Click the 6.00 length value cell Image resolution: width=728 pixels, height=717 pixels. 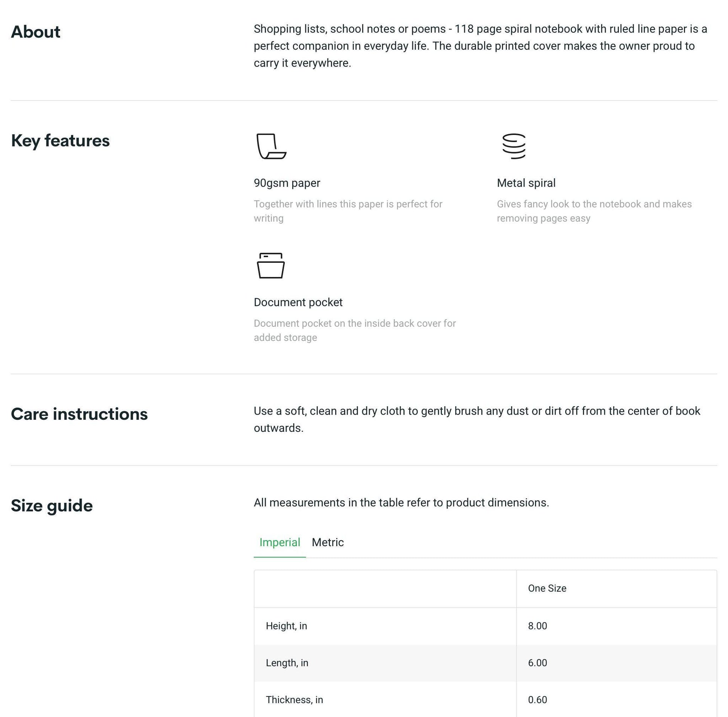coord(616,663)
